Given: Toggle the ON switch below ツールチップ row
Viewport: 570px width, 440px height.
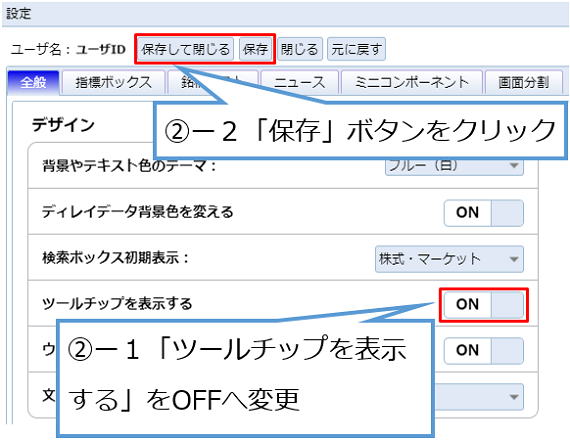Looking at the screenshot, I should 483,351.
